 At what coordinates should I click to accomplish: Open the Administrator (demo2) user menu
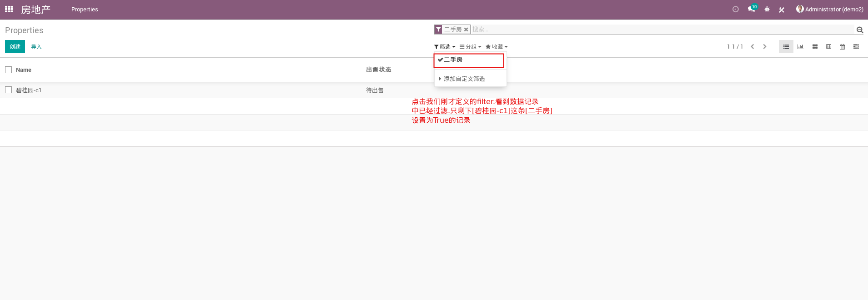pyautogui.click(x=830, y=9)
